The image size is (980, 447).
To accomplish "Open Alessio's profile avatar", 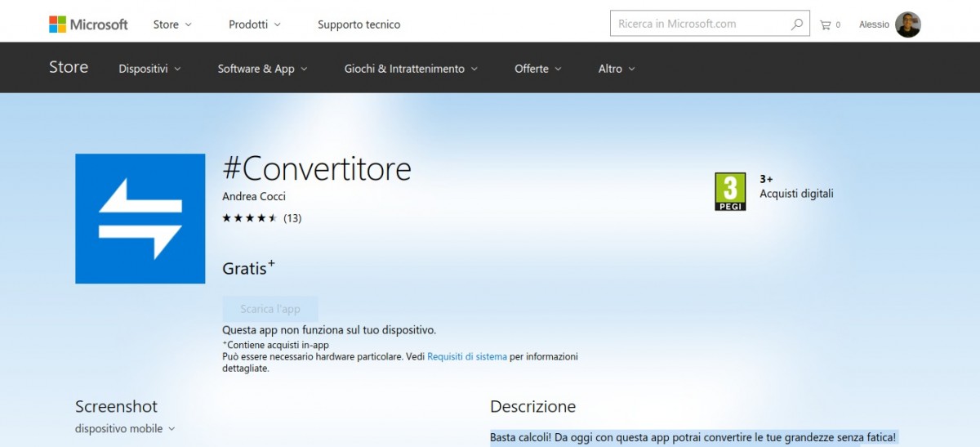I will pos(907,25).
